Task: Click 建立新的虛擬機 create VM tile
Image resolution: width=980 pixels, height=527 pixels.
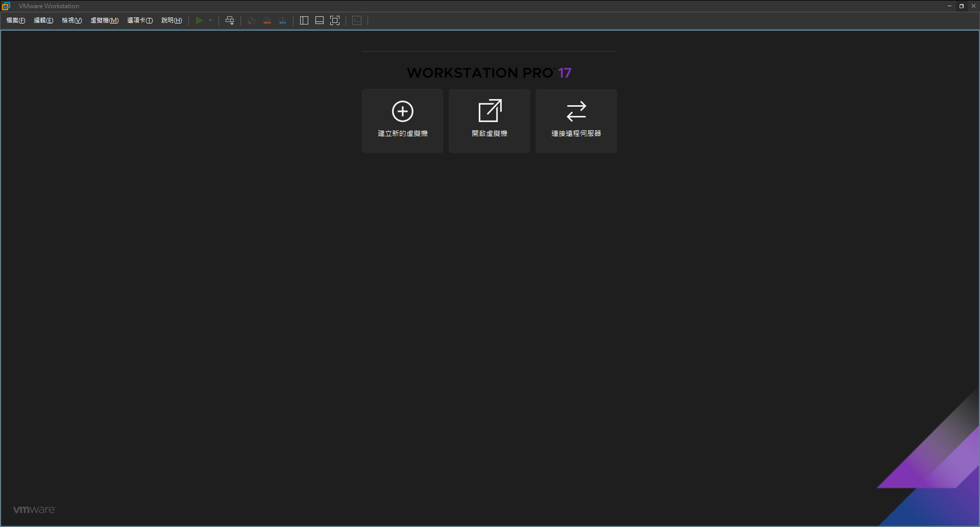Action: (402, 121)
